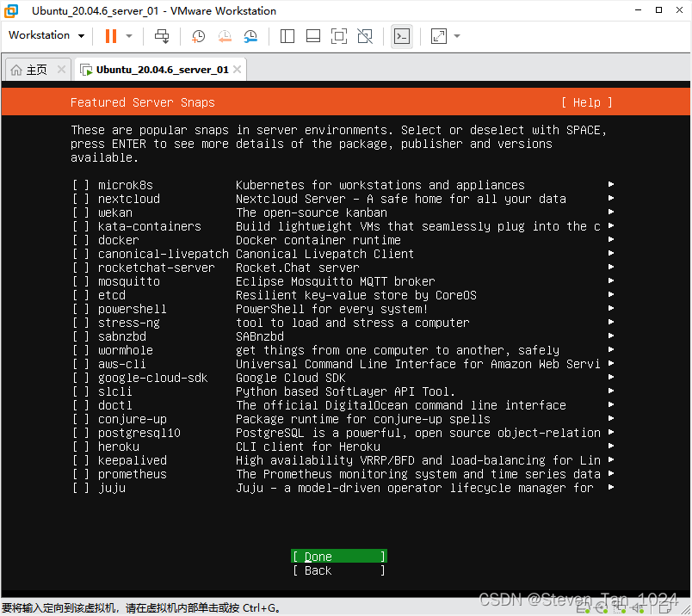Expand details arrow for aws-cli
This screenshot has width=692, height=616.
[611, 363]
